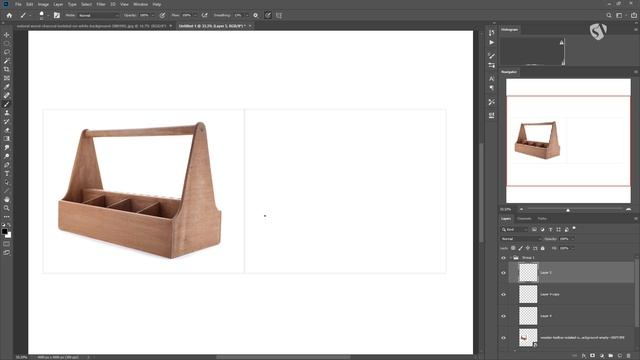640x360 pixels.
Task: Select the Zoom tool in toolbox
Action: tap(7, 208)
